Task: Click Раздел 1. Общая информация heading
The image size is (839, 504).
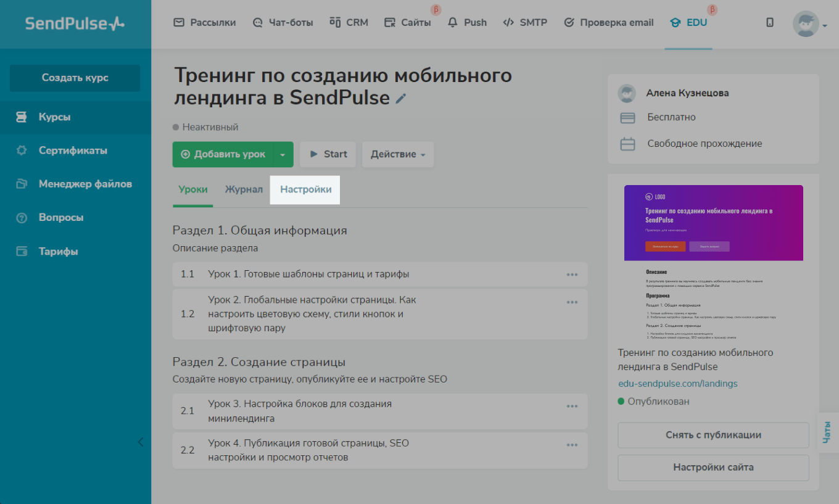Action: (260, 231)
